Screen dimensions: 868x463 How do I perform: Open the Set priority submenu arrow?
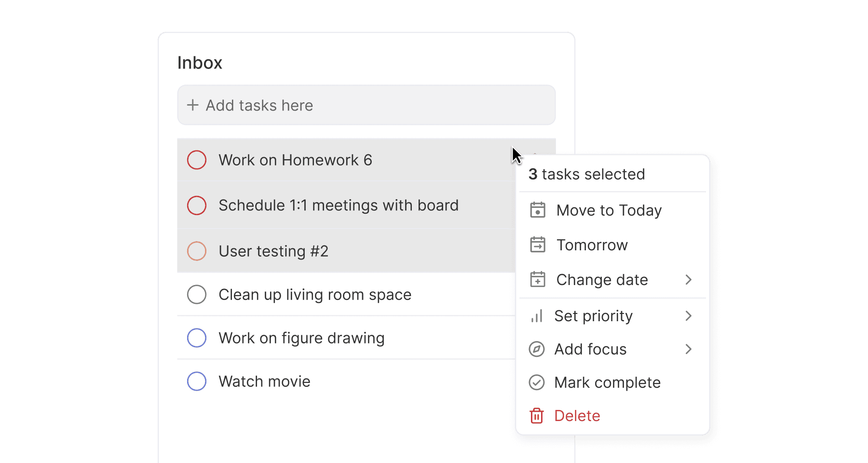click(x=689, y=316)
